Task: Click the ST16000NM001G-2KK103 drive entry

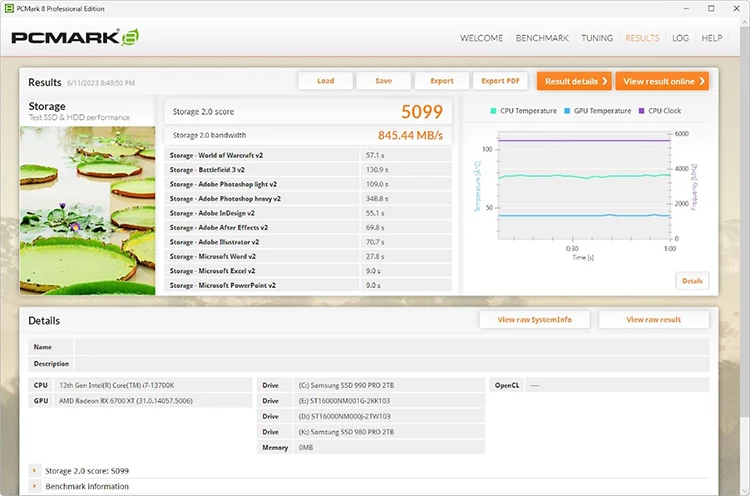Action: coord(344,401)
